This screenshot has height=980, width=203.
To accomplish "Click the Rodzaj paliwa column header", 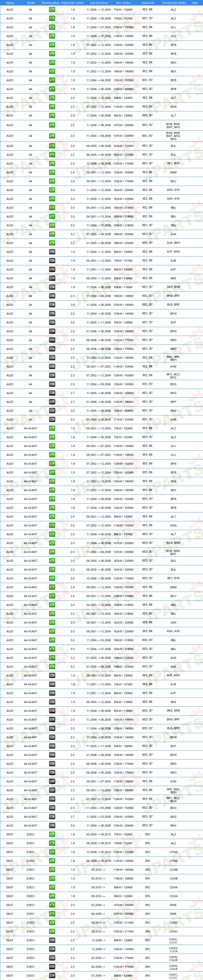I will (51, 3).
